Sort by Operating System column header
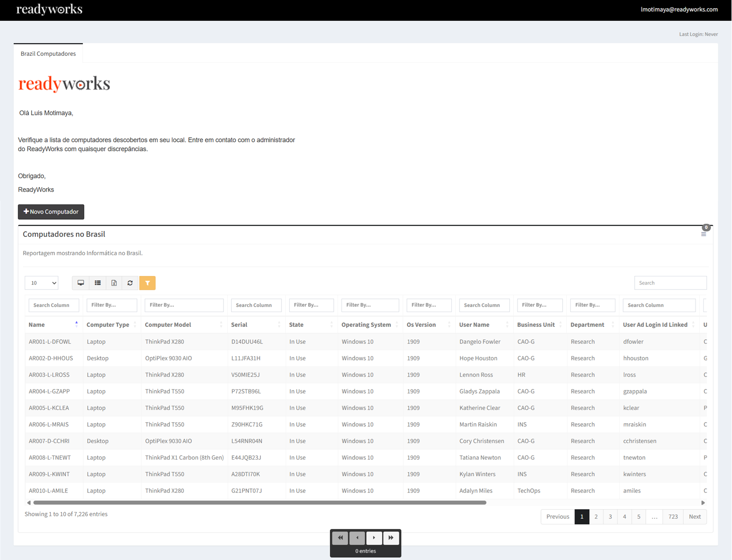 [x=370, y=325]
